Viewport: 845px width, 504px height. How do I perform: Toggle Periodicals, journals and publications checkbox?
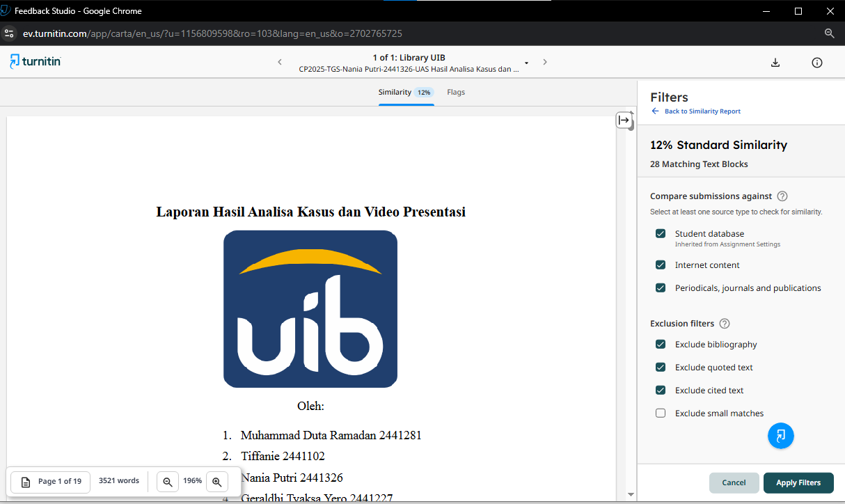coord(661,288)
